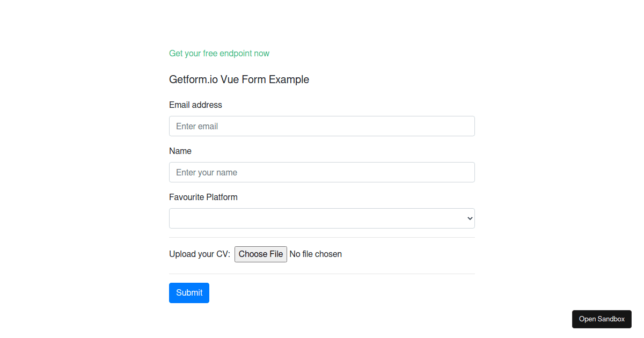Click the chevron arrow of the platform select
Viewport: 644px width, 338px height.
(470, 218)
